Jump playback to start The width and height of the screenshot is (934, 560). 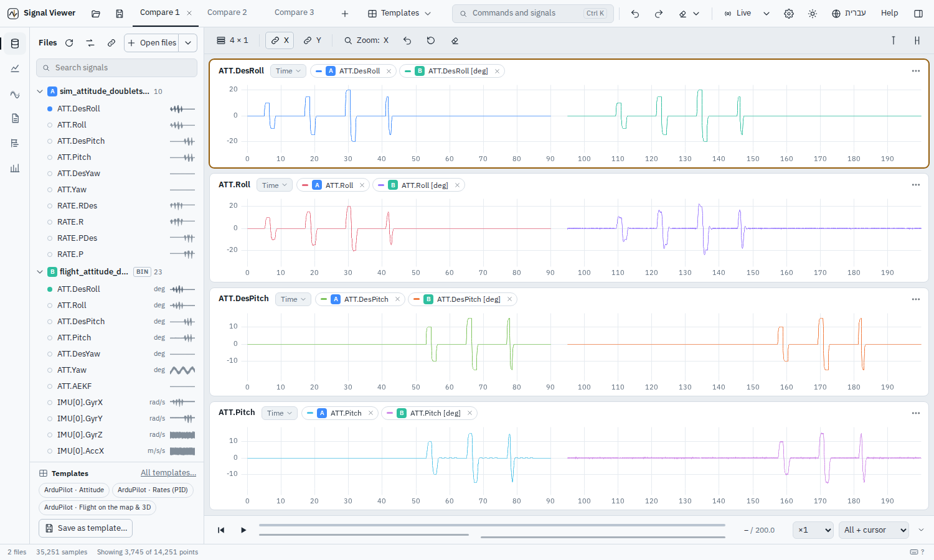[221, 530]
